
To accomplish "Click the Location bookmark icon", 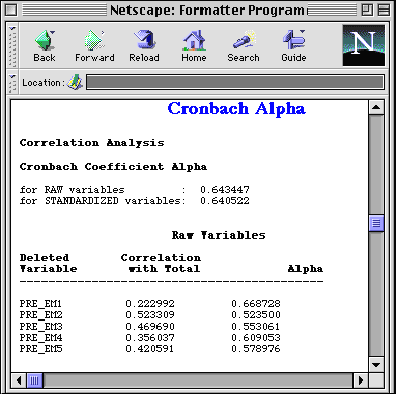I will point(75,82).
